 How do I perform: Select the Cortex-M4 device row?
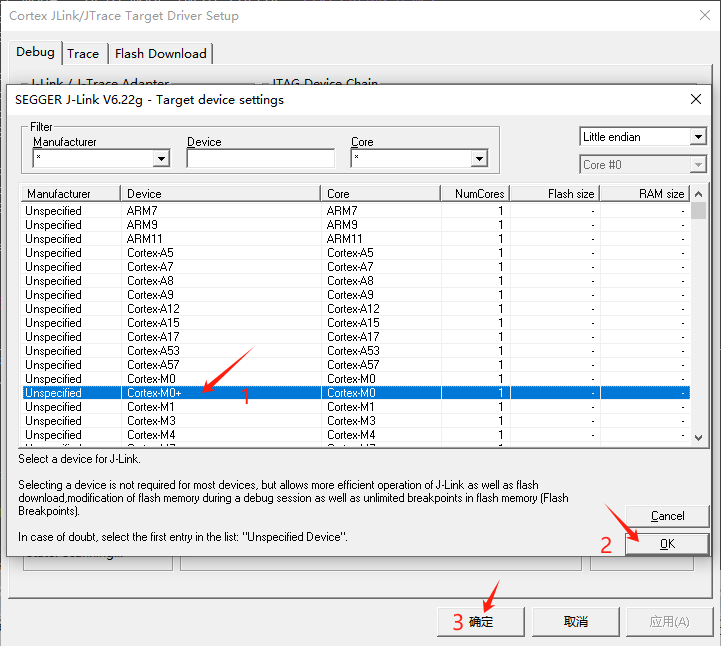coord(355,435)
